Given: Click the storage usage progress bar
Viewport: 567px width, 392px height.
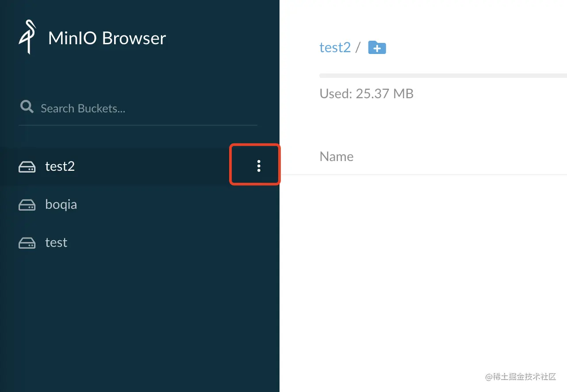Looking at the screenshot, I should point(443,76).
